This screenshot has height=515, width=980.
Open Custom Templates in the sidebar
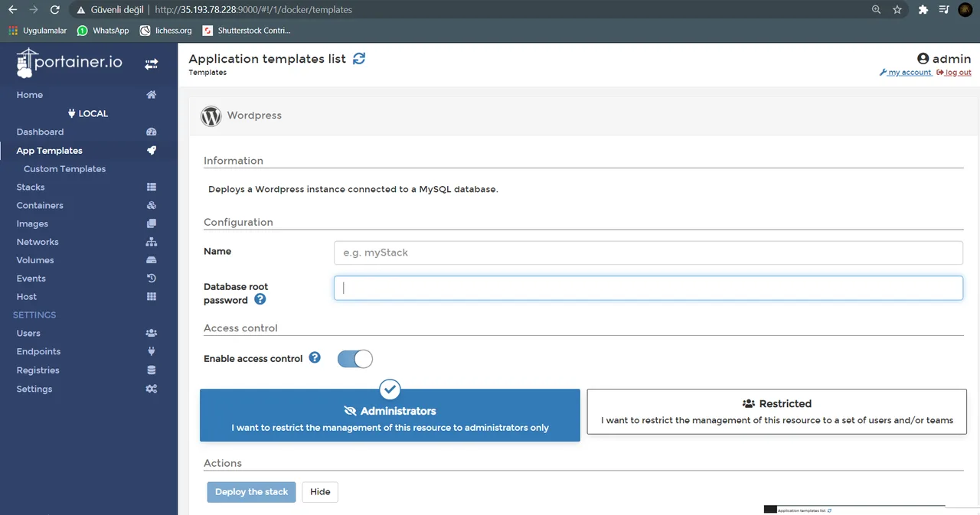pyautogui.click(x=64, y=169)
